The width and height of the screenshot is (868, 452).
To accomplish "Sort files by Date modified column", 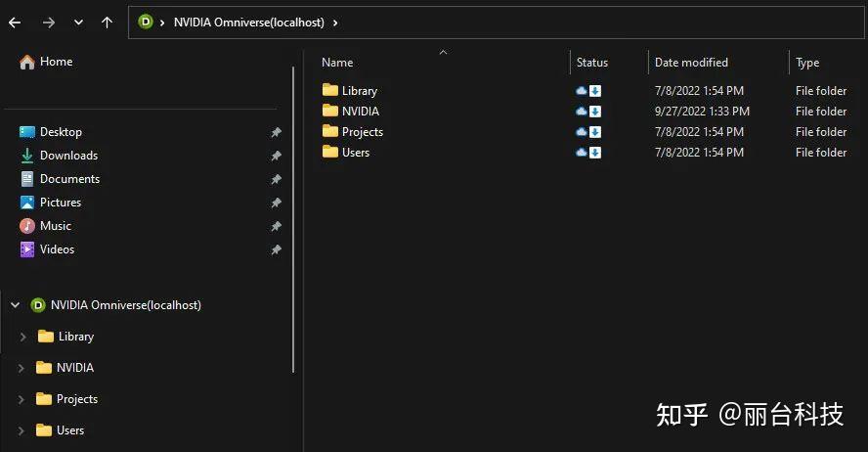I will click(x=691, y=63).
